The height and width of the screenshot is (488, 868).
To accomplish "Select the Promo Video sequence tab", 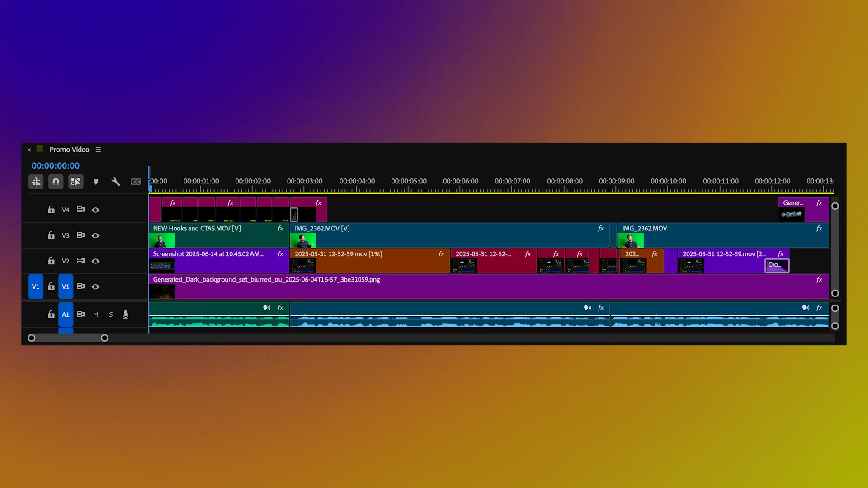I will (69, 150).
